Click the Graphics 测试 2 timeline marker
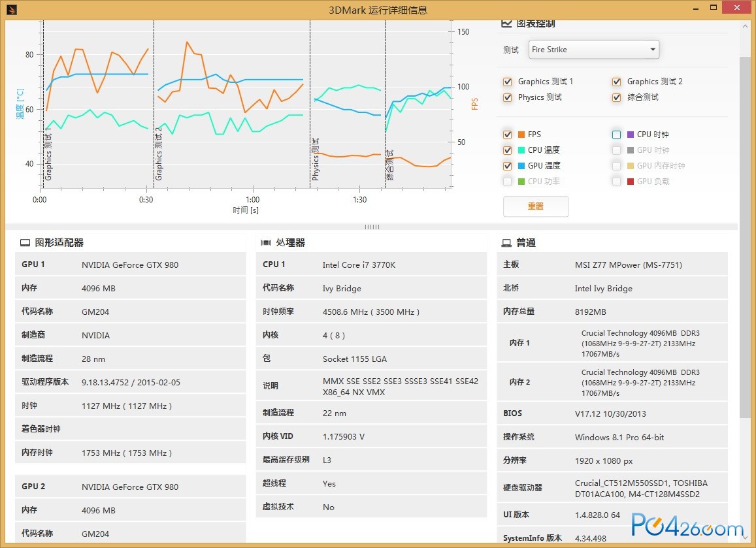The height and width of the screenshot is (548, 756). pyautogui.click(x=159, y=154)
